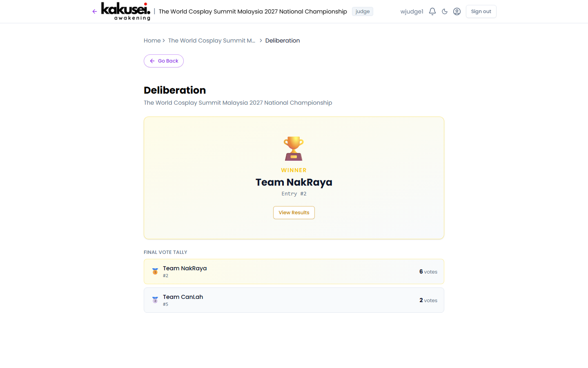Screen dimensions: 588x368
Task: Select the Deliberation breadcrumb entry
Action: point(282,40)
